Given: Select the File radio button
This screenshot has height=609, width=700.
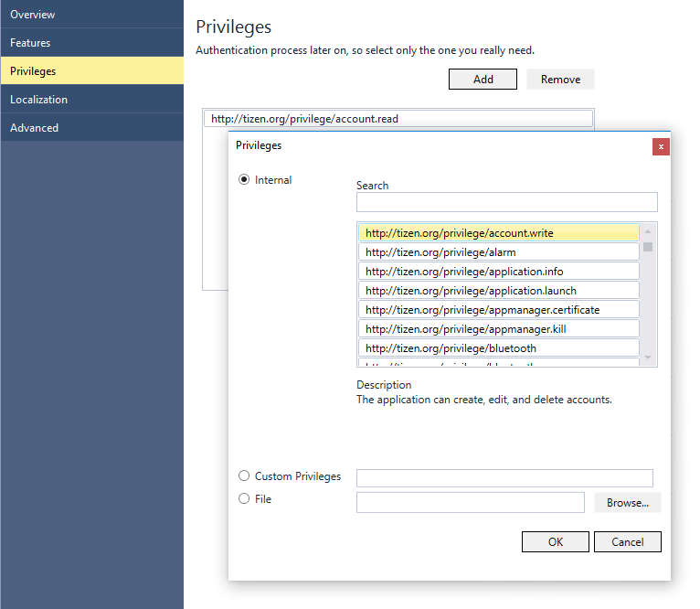Looking at the screenshot, I should coord(244,499).
